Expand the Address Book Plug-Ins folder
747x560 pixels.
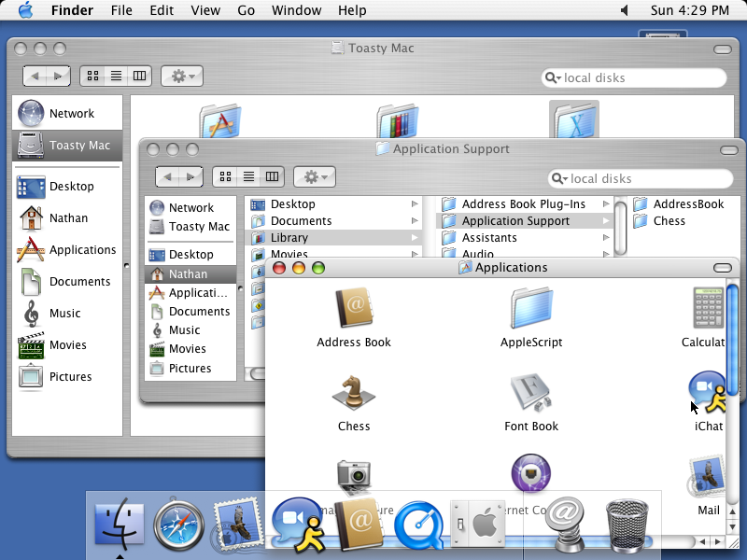click(x=606, y=203)
